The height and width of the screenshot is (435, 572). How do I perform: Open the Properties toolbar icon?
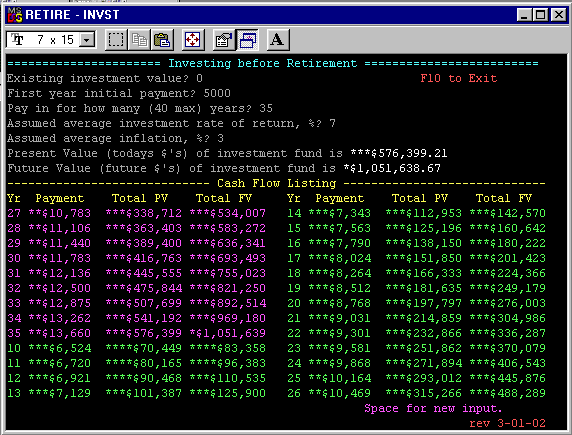[x=224, y=40]
